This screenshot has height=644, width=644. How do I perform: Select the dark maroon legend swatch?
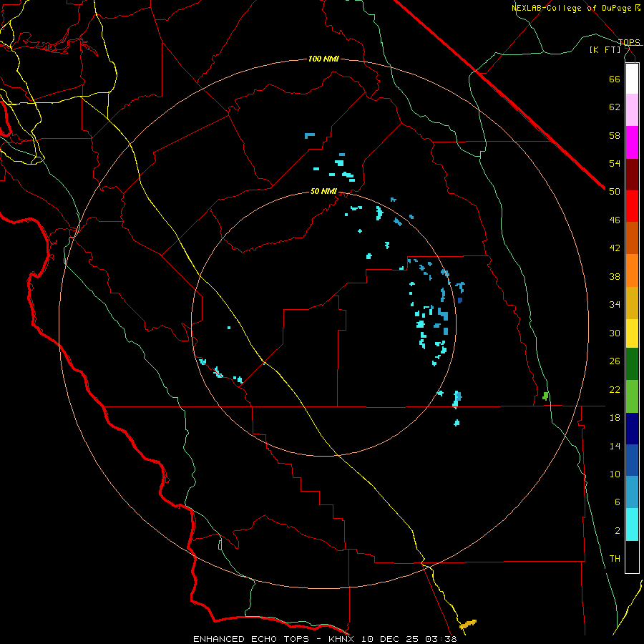pyautogui.click(x=632, y=175)
